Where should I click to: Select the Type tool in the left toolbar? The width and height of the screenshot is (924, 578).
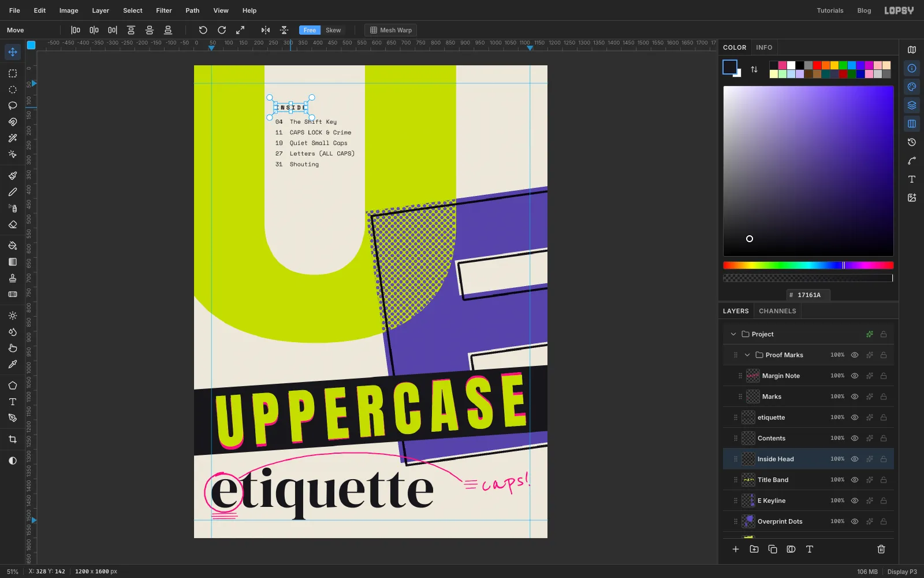click(13, 402)
